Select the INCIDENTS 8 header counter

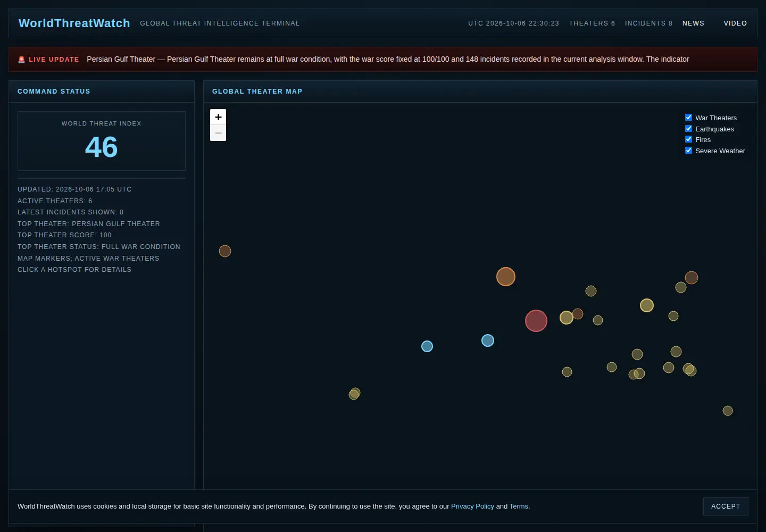click(x=649, y=23)
